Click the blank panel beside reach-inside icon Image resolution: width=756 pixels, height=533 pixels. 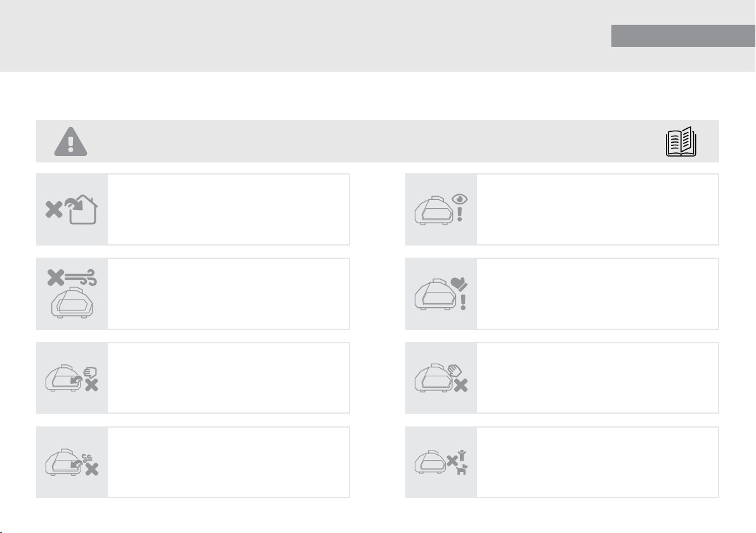click(x=228, y=378)
